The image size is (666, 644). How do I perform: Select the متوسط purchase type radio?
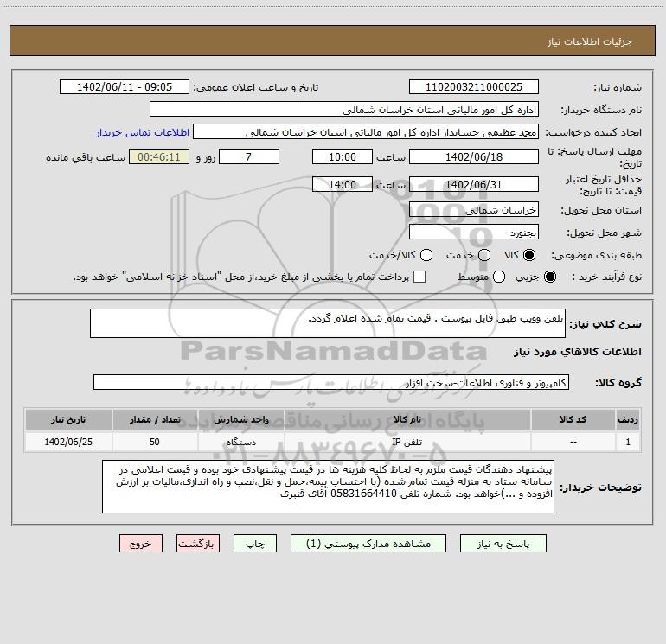point(499,277)
